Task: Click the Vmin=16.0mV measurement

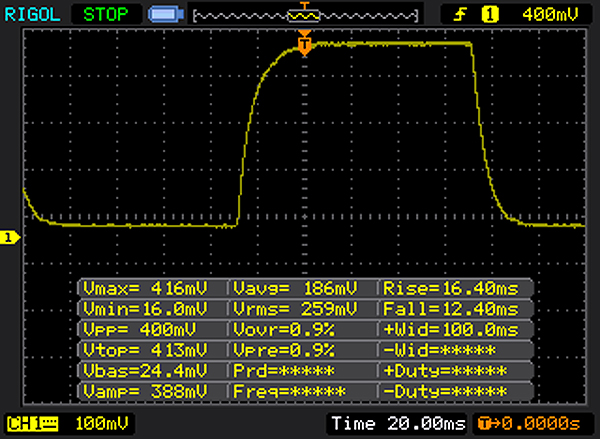Action: (x=145, y=309)
